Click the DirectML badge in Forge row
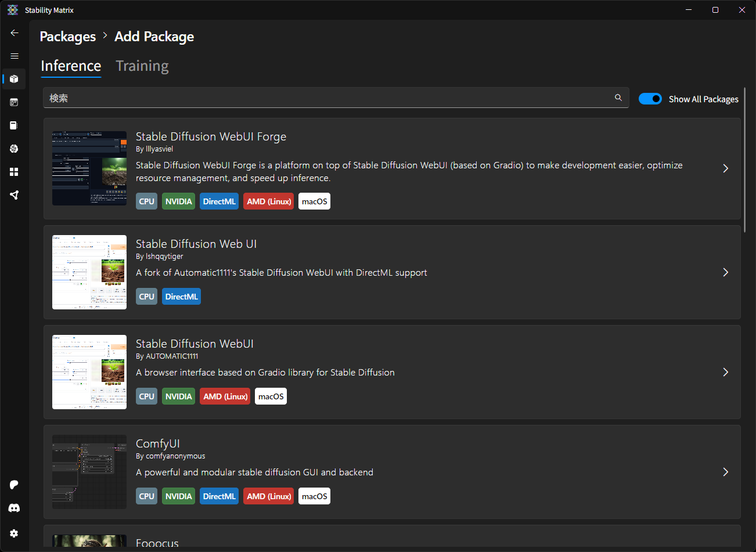Image resolution: width=756 pixels, height=552 pixels. click(219, 201)
